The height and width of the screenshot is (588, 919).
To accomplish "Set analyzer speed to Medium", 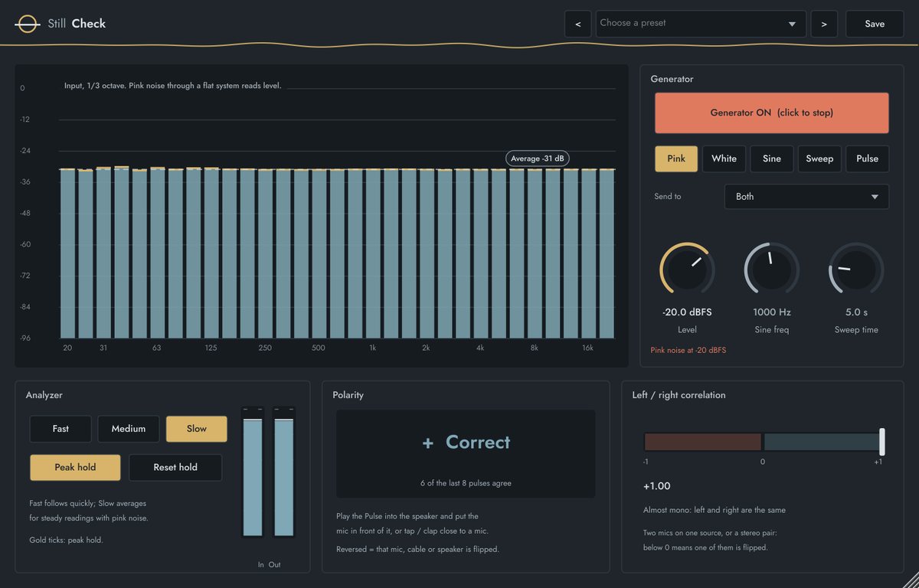I will 129,429.
